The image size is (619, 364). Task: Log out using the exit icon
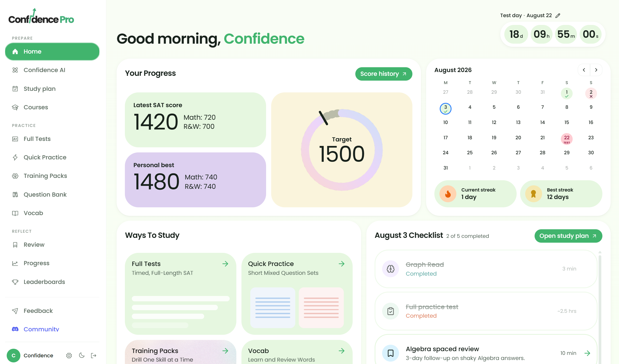click(94, 355)
